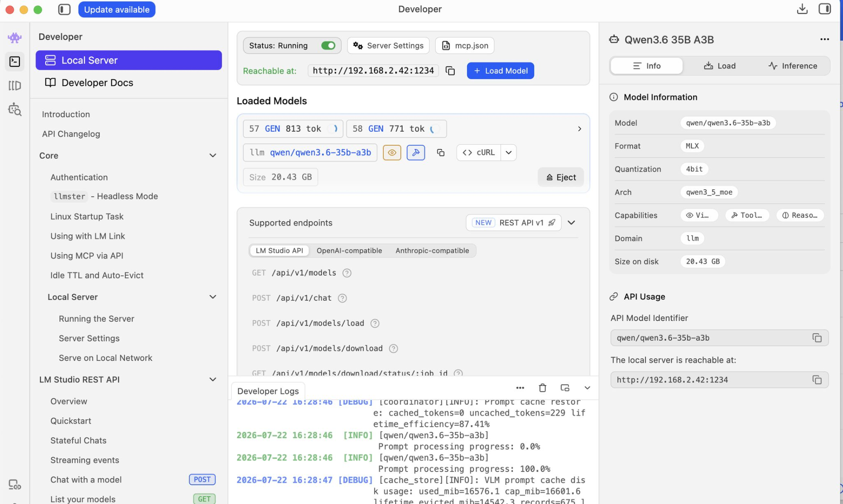Open more options for Qwen3.6 35B A3B
843x504 pixels.
tap(824, 40)
